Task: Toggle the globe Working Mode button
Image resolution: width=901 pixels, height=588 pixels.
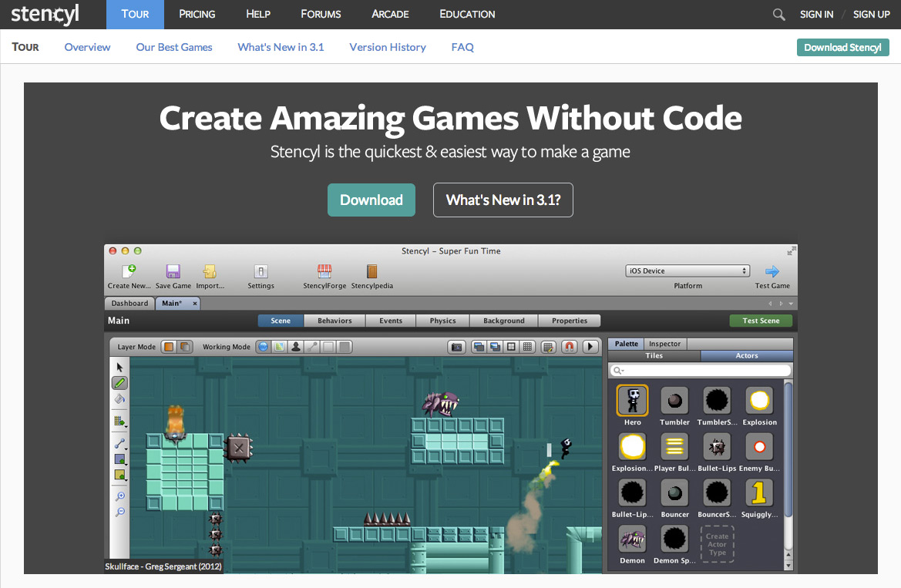Action: tap(263, 347)
